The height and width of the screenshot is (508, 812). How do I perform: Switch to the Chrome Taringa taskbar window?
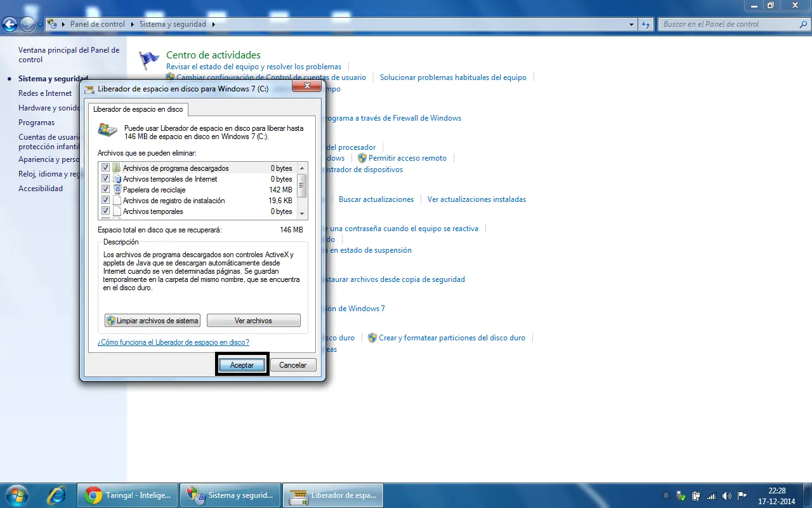[127, 495]
